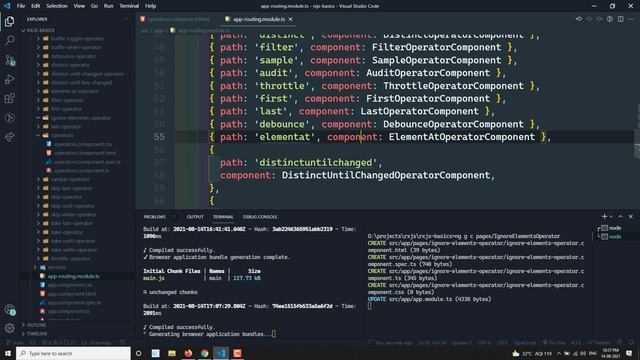Open Run and Debug view

[x=9, y=79]
